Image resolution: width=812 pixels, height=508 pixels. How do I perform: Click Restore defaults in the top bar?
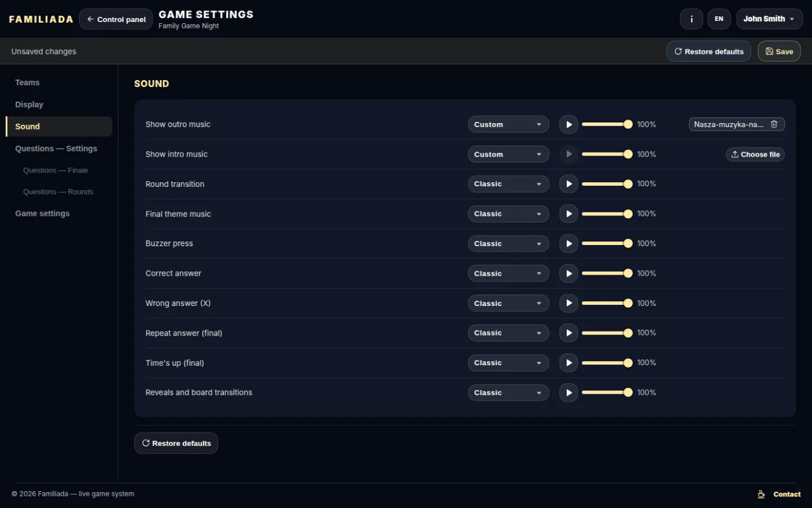pyautogui.click(x=708, y=52)
